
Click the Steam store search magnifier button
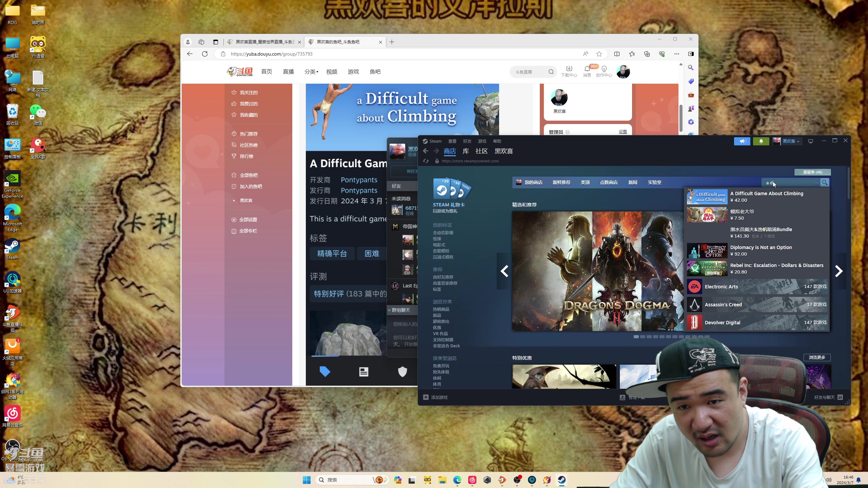coord(825,183)
